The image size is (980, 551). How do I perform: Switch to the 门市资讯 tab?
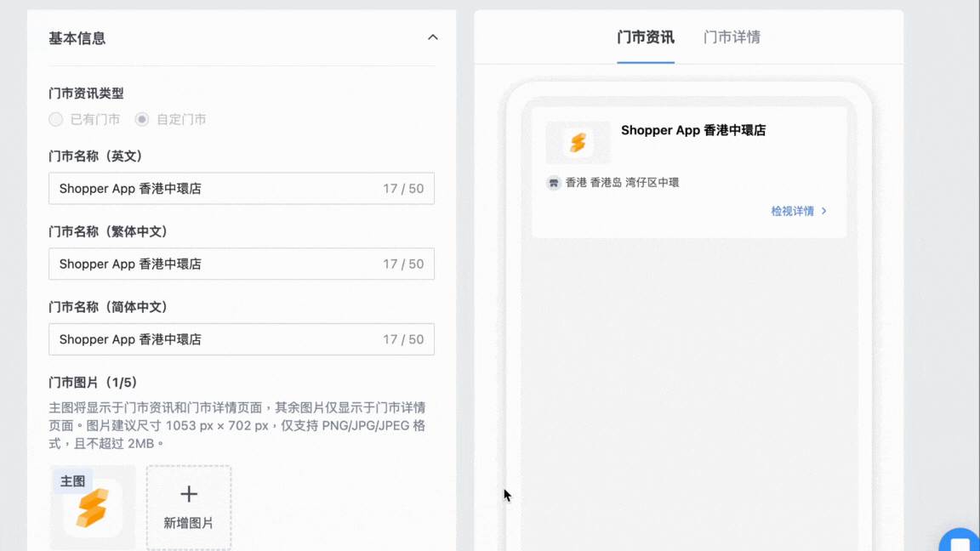click(645, 37)
